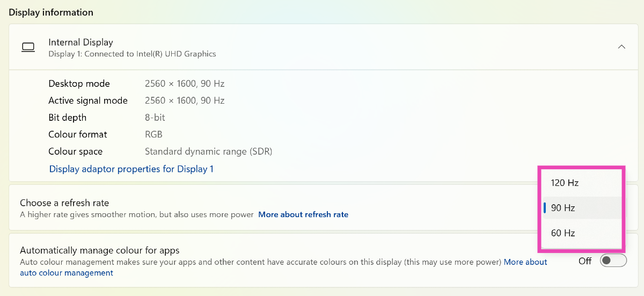Open the More about refresh rate link
This screenshot has width=644, height=296.
pyautogui.click(x=303, y=214)
